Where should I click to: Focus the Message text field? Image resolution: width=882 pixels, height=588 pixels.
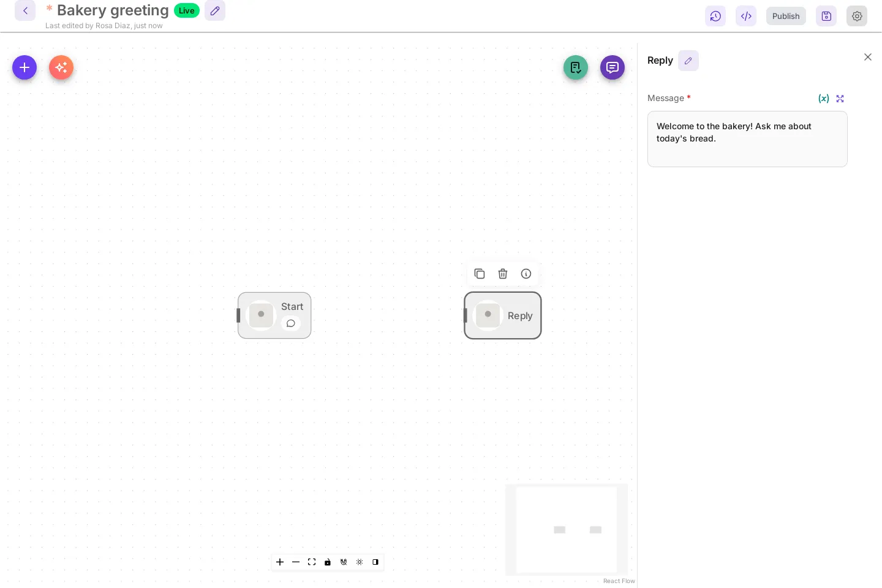point(747,139)
